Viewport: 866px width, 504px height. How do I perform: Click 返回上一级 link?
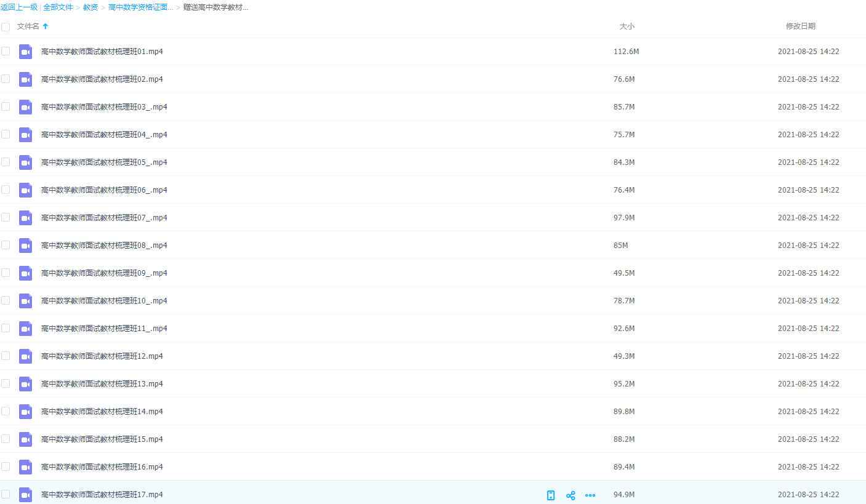19,7
